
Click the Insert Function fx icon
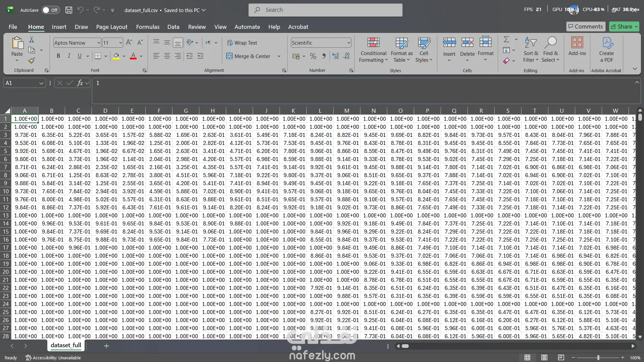tap(80, 83)
